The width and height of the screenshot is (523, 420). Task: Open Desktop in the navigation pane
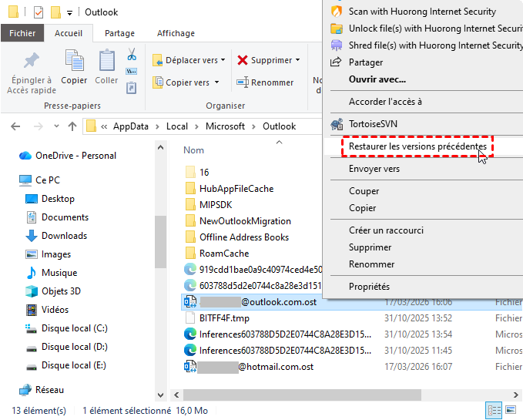tap(50, 199)
